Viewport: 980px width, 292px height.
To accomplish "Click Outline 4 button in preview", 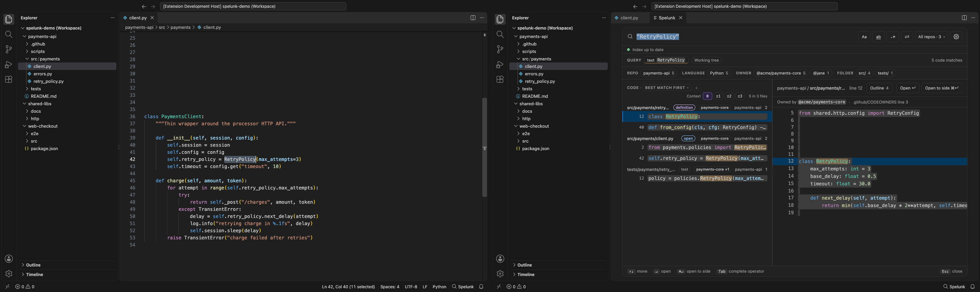I will (879, 88).
